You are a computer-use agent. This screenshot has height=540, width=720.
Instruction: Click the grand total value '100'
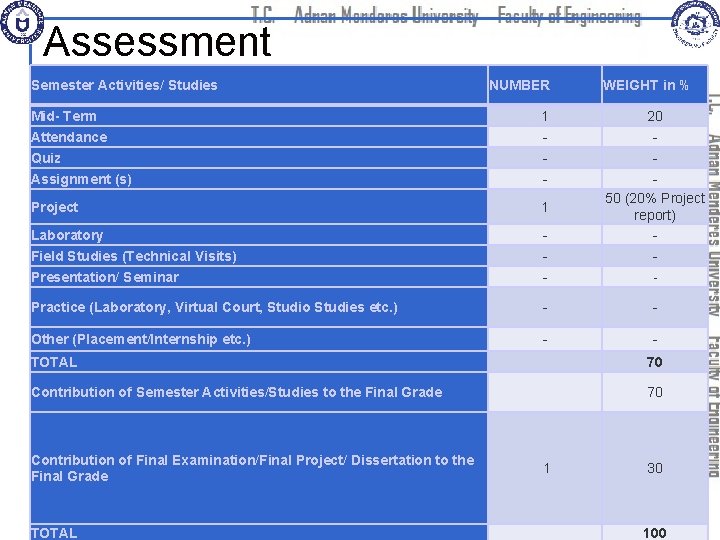click(x=654, y=533)
